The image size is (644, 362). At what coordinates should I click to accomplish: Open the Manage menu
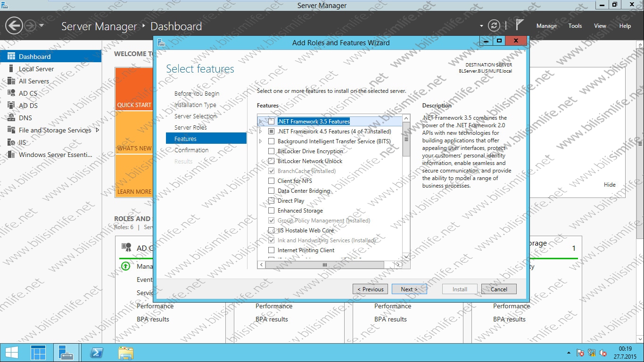coord(546,26)
